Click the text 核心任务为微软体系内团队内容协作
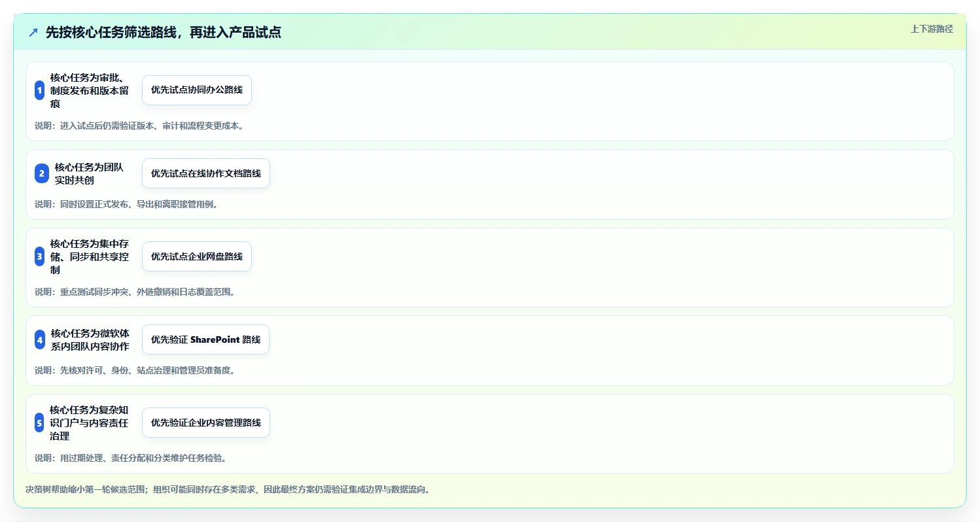Screen dimensions: 980x522 pos(90,339)
